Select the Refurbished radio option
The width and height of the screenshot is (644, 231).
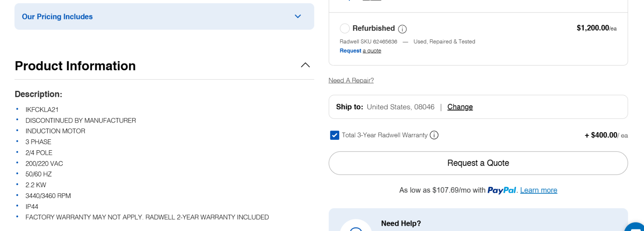click(345, 29)
